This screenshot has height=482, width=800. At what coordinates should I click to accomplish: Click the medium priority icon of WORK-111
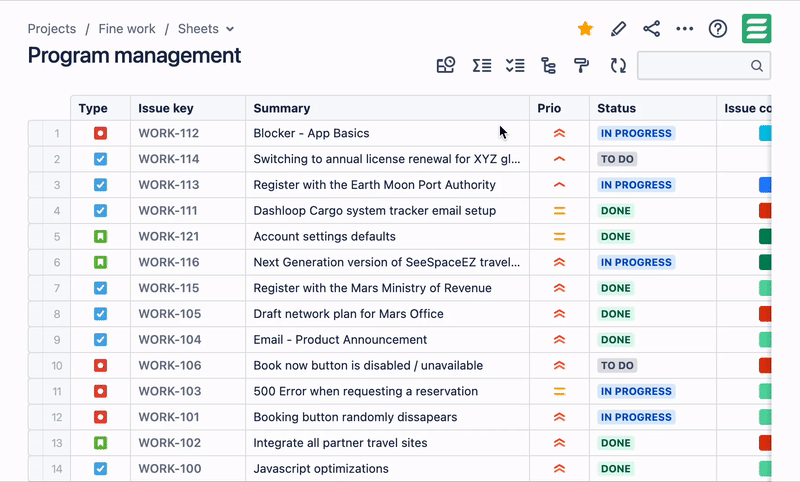tap(559, 211)
